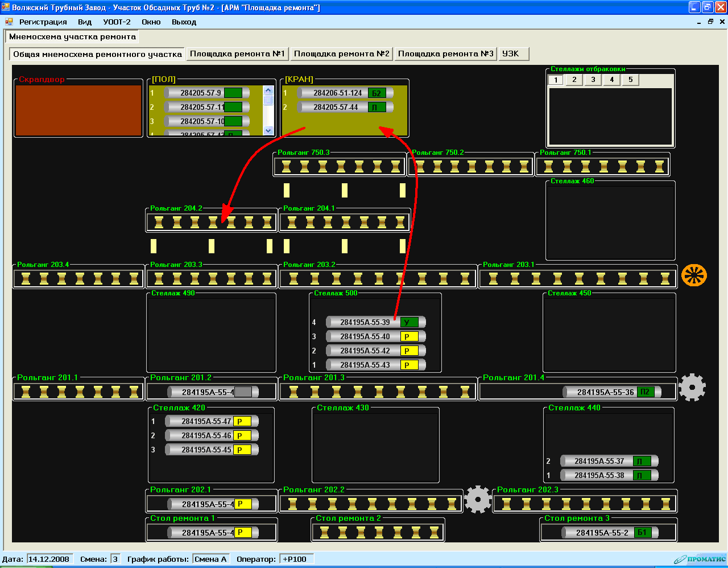Open the УЗК tab
728x568 pixels.
point(511,53)
